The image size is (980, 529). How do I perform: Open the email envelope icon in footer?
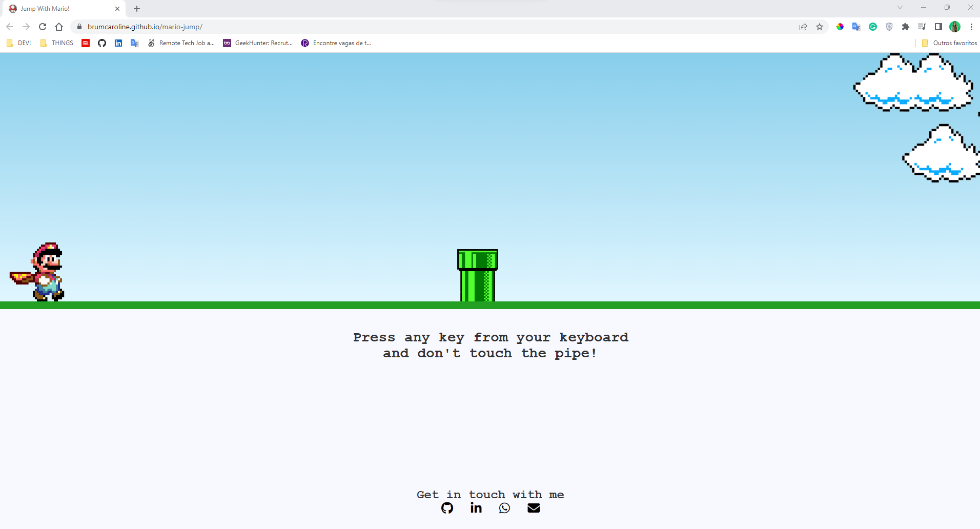point(534,508)
